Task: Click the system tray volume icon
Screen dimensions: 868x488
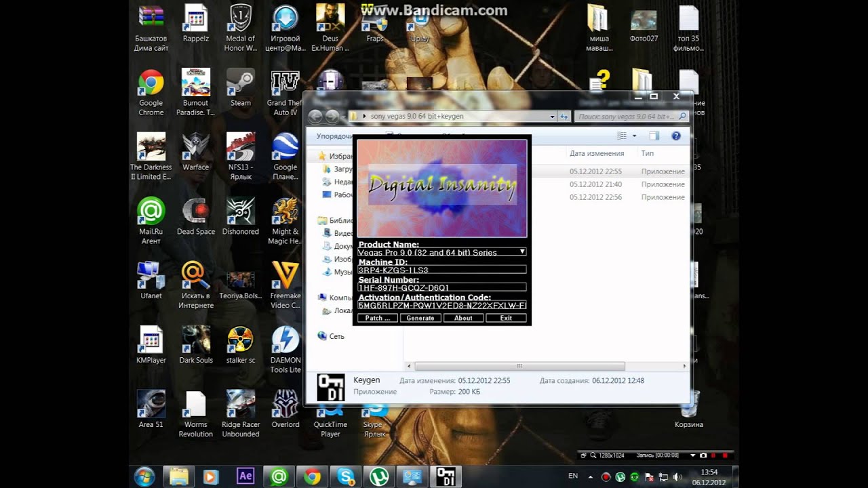Action: click(x=677, y=477)
